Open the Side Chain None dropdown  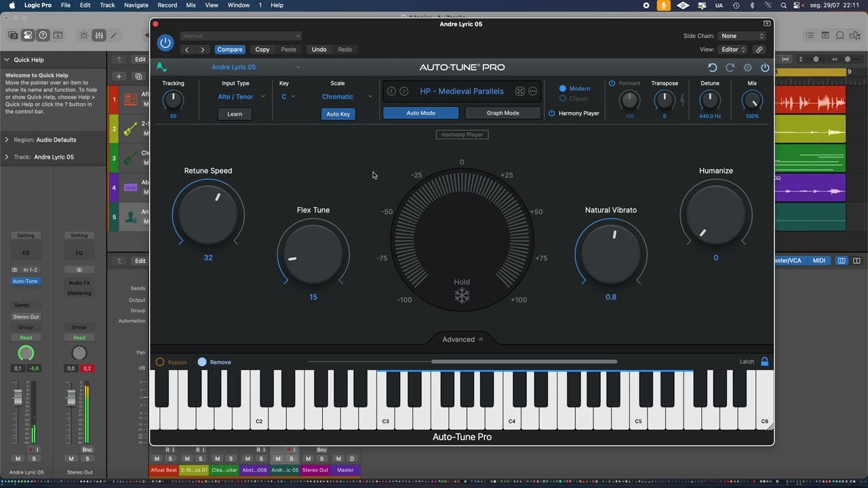point(742,36)
